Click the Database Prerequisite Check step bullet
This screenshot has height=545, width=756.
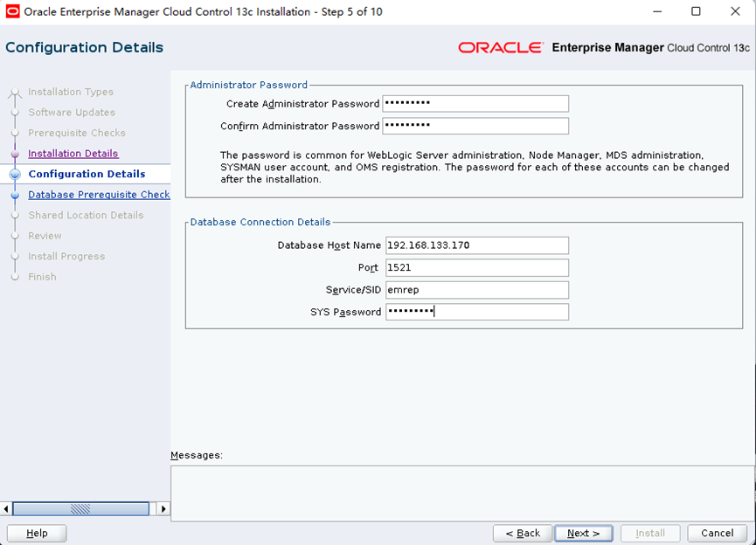coord(15,195)
